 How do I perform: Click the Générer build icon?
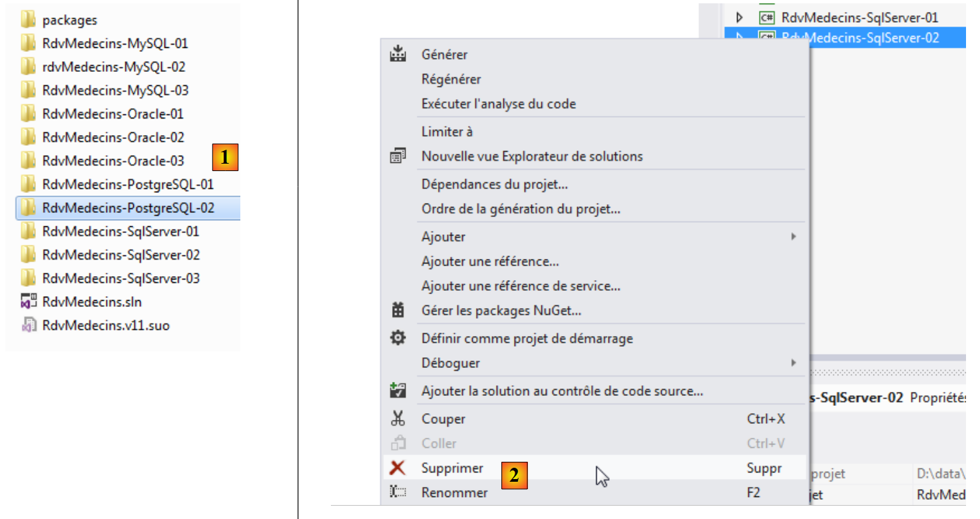pos(397,54)
